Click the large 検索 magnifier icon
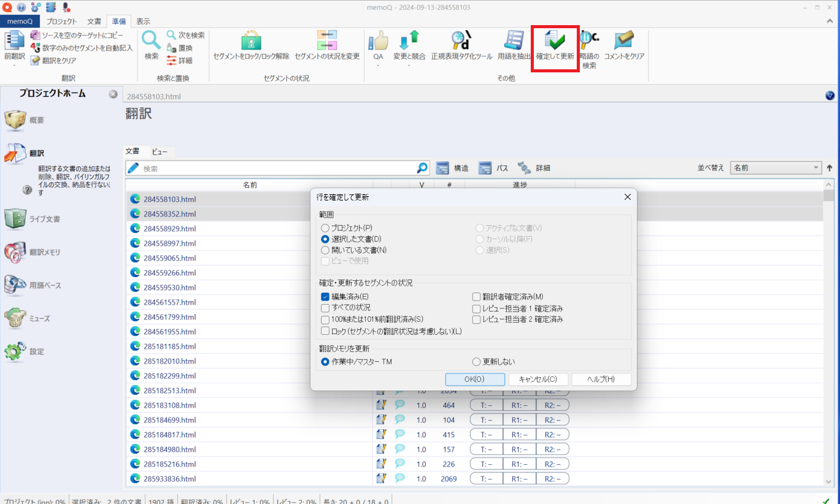 152,40
